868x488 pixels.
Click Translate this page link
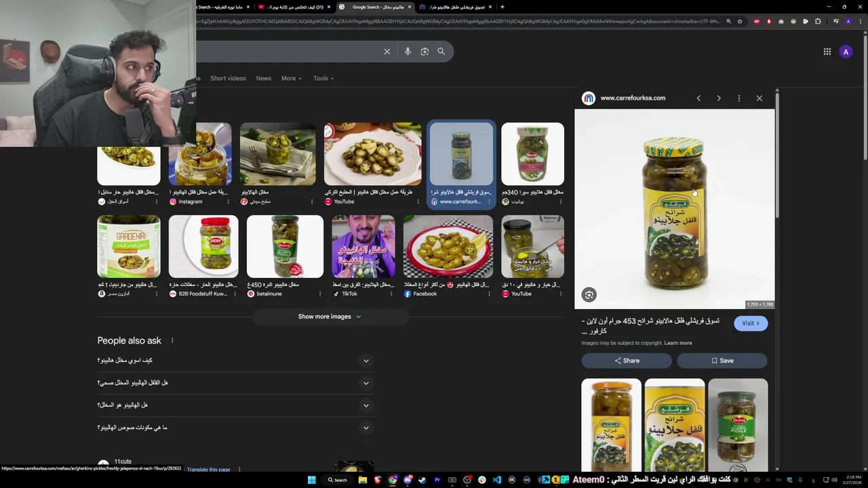coord(208,469)
